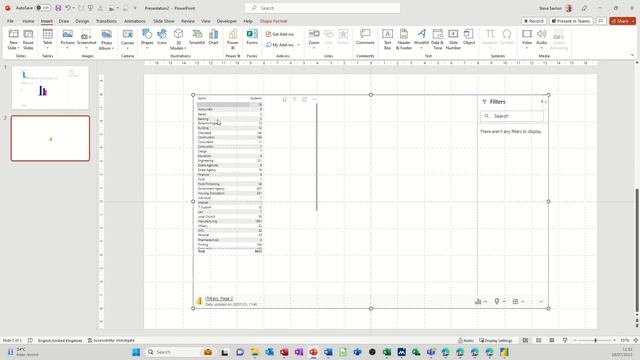The width and height of the screenshot is (640, 360).
Task: Open the 3D Models dropdown
Action: click(x=178, y=40)
